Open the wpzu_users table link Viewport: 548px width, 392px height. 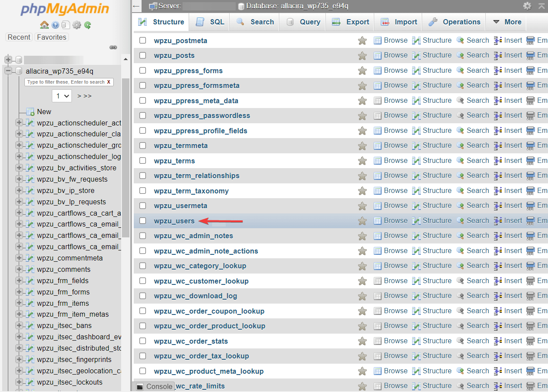[x=174, y=221]
